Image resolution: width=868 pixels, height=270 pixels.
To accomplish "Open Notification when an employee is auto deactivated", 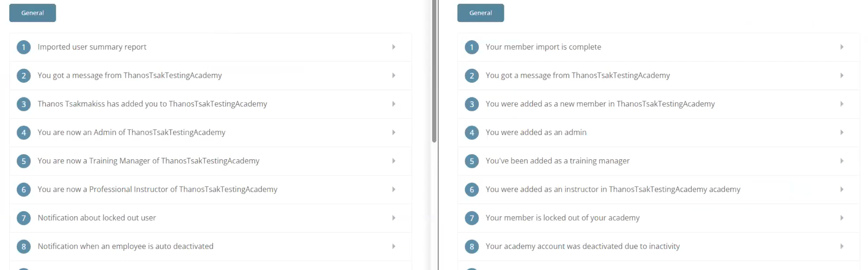I will coord(125,246).
